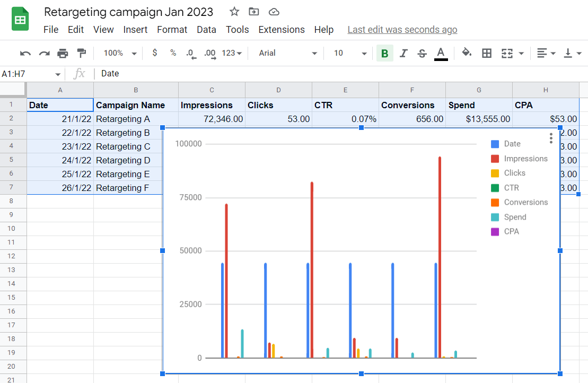The width and height of the screenshot is (588, 383).
Task: Apply italic formatting
Action: (x=403, y=53)
